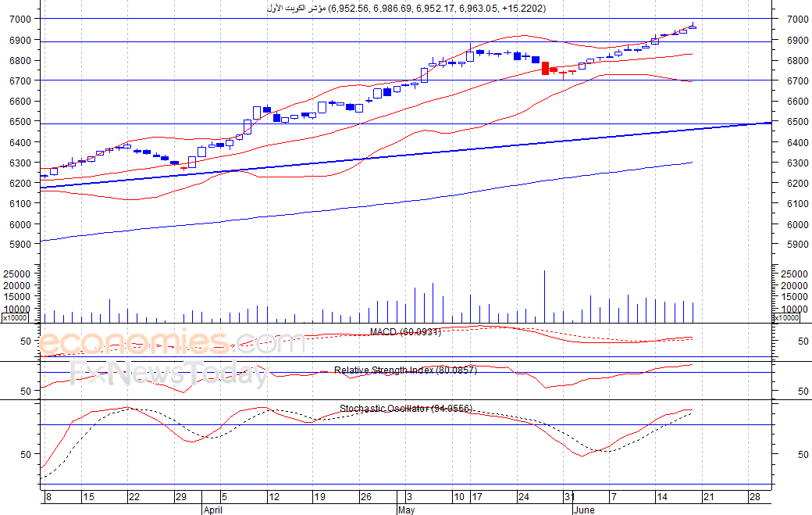Click the 6300 label on right price axis
Image resolution: width=812 pixels, height=515 pixels.
click(x=797, y=163)
